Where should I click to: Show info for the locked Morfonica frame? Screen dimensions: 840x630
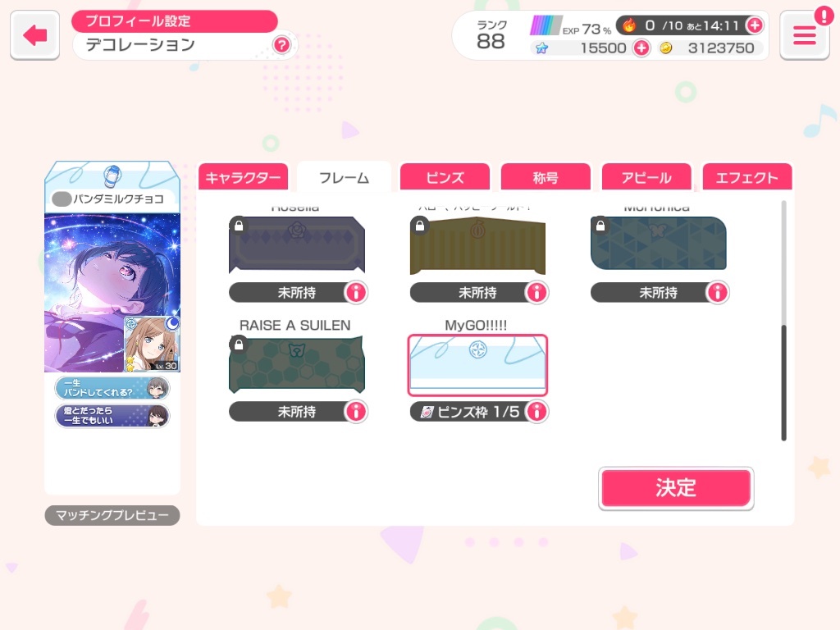tap(717, 293)
